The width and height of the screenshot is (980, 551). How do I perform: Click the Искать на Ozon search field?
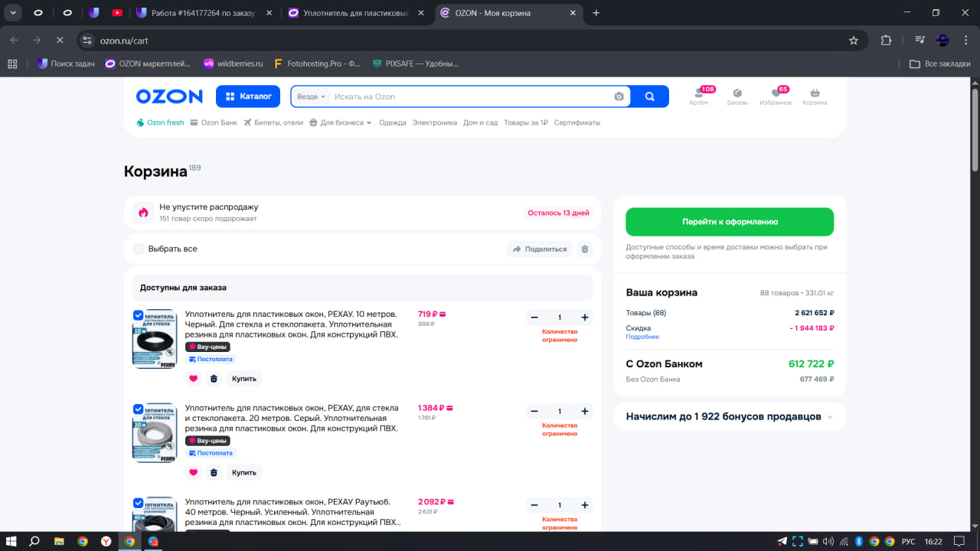coord(471,96)
